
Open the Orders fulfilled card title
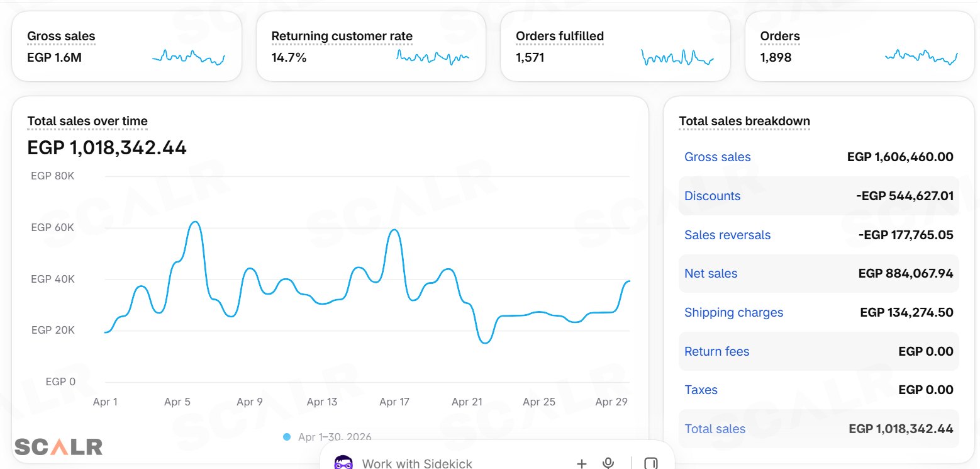560,37
